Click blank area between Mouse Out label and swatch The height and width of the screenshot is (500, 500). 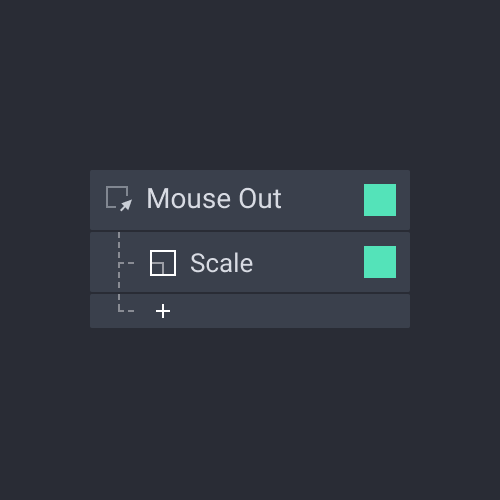tap(323, 200)
